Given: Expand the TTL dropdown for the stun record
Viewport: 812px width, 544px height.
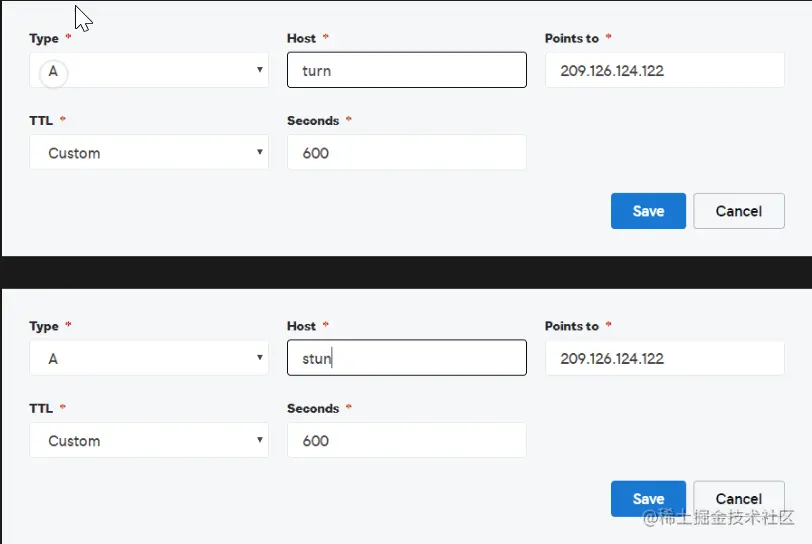Looking at the screenshot, I should tap(149, 440).
